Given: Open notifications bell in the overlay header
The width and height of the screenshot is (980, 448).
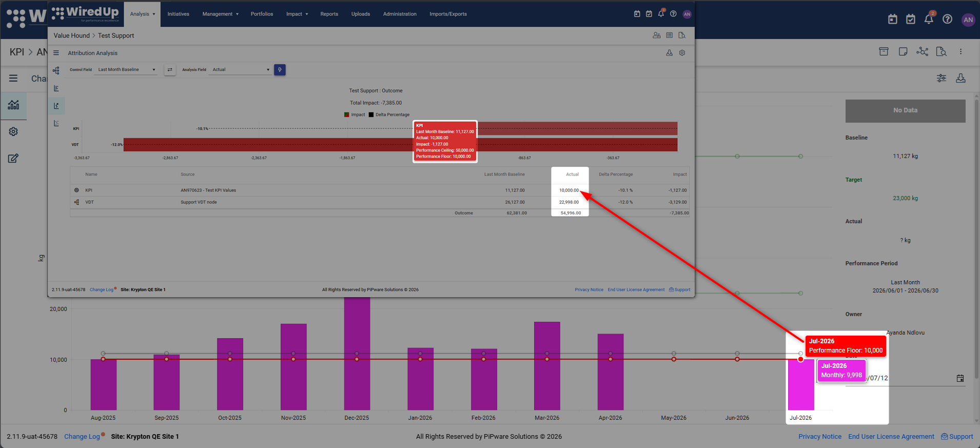Looking at the screenshot, I should tap(661, 14).
